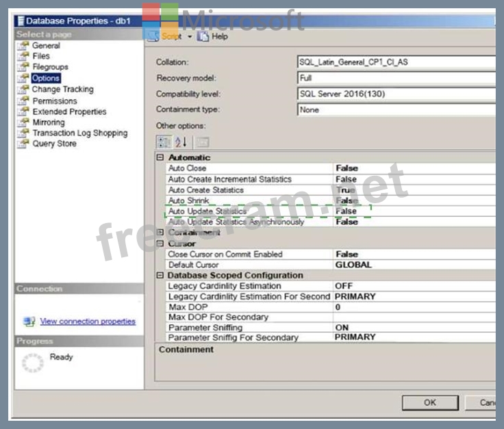Click the Help toolbar label

click(x=220, y=37)
